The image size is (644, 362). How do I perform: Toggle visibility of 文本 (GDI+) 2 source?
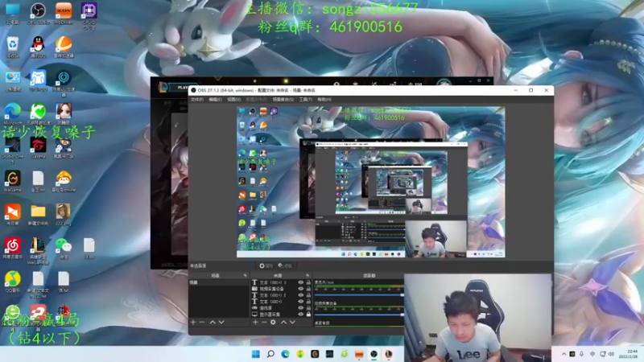click(300, 295)
